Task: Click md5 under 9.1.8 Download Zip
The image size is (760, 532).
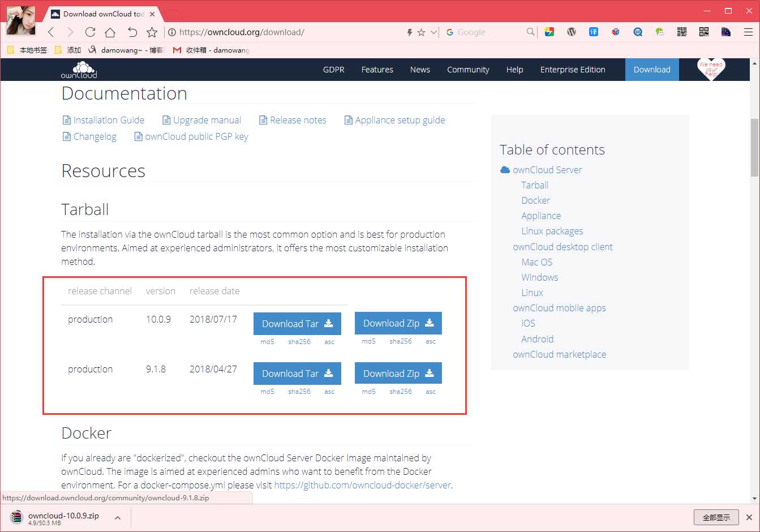Action: [368, 392]
